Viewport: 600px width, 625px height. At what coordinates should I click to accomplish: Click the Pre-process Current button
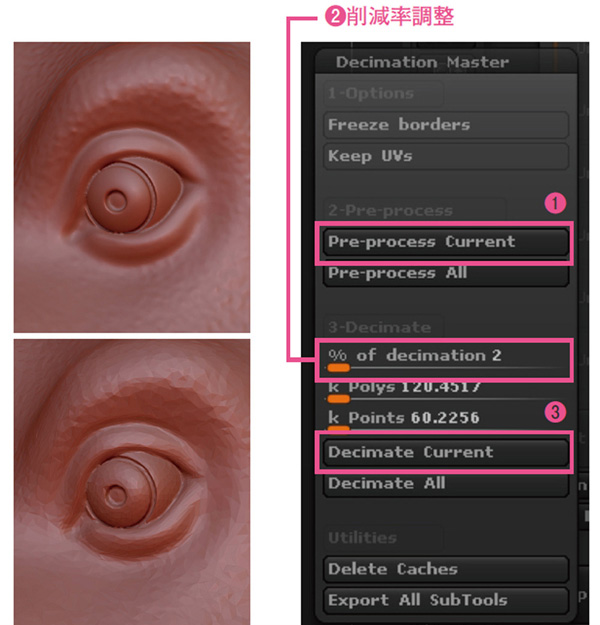(446, 242)
